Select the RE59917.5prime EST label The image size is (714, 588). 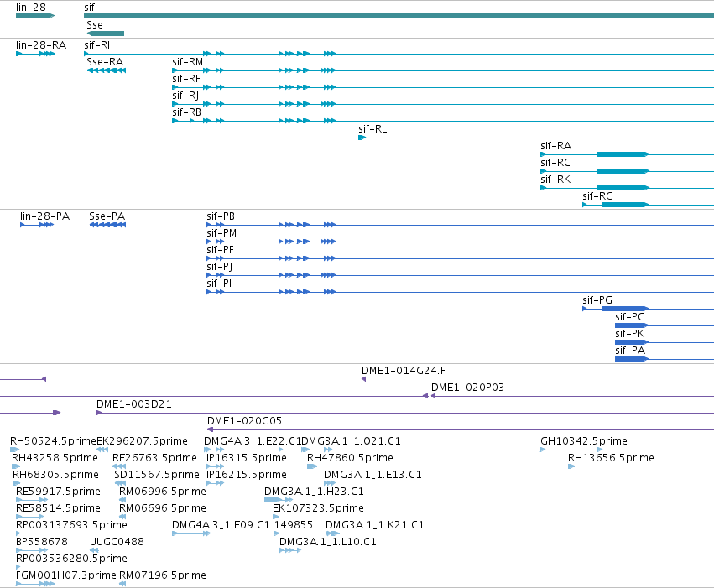pos(58,492)
